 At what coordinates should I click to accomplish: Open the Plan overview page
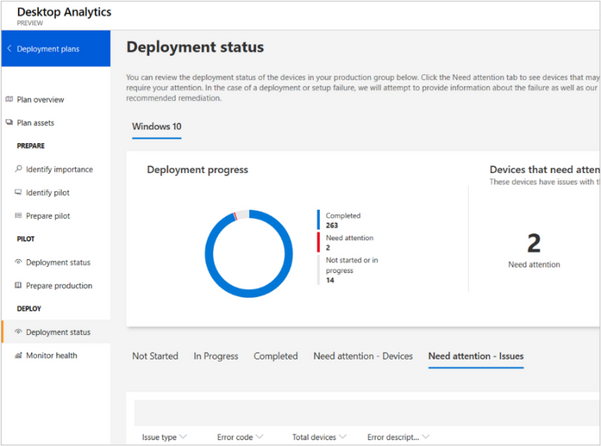(40, 100)
